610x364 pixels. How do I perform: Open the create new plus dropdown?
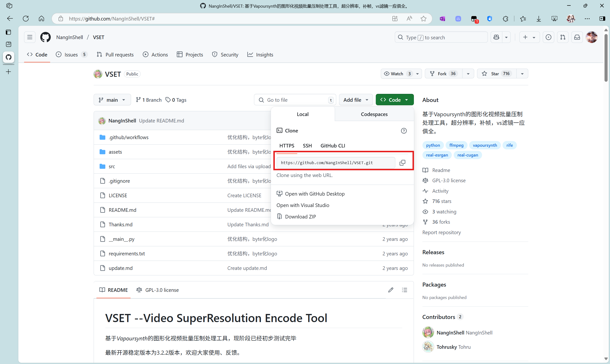(529, 37)
